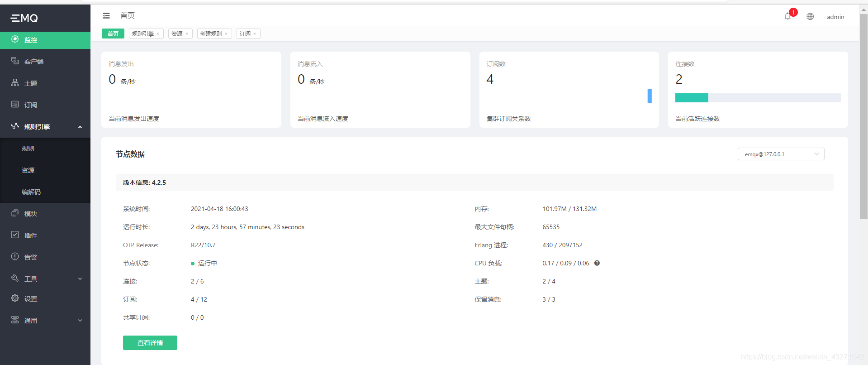The width and height of the screenshot is (868, 365).
Task: Click the page vertical scrollbar
Action: pyautogui.click(x=863, y=118)
